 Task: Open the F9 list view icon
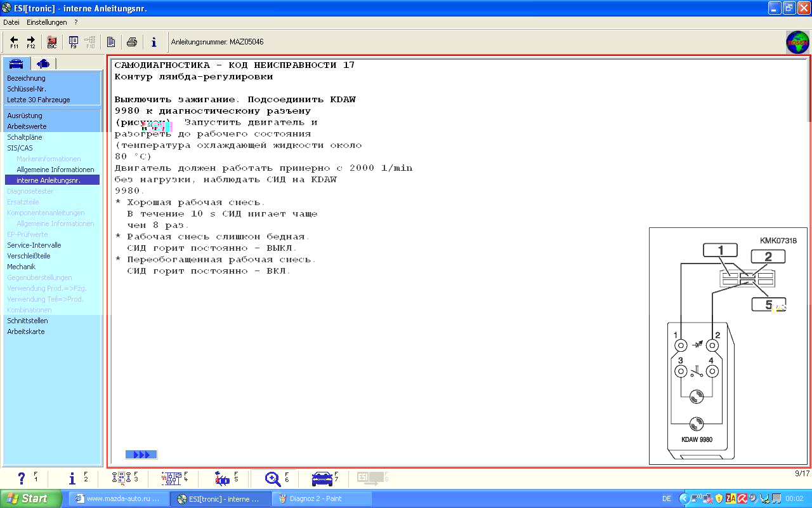point(74,42)
